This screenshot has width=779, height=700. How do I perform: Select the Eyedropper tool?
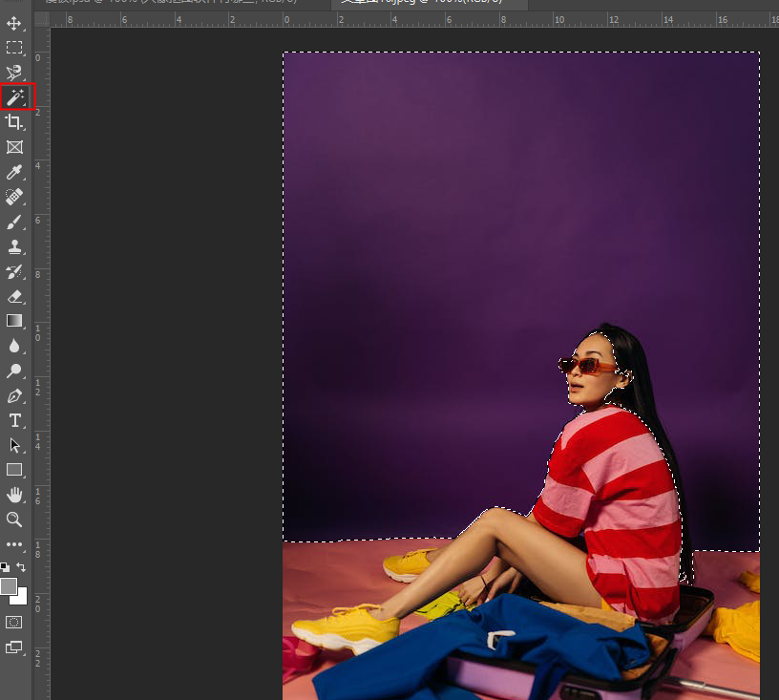click(x=14, y=172)
